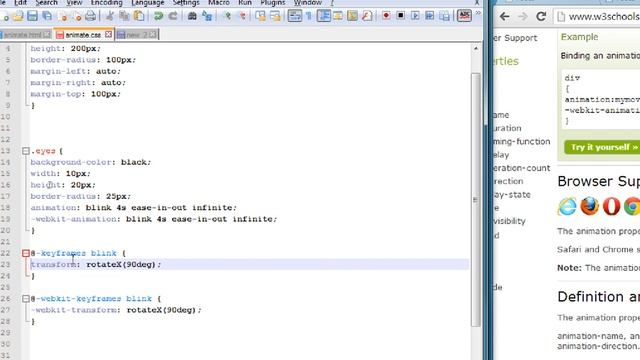Open the Window menu
Viewport: 640px width, 360px height.
pos(308,3)
